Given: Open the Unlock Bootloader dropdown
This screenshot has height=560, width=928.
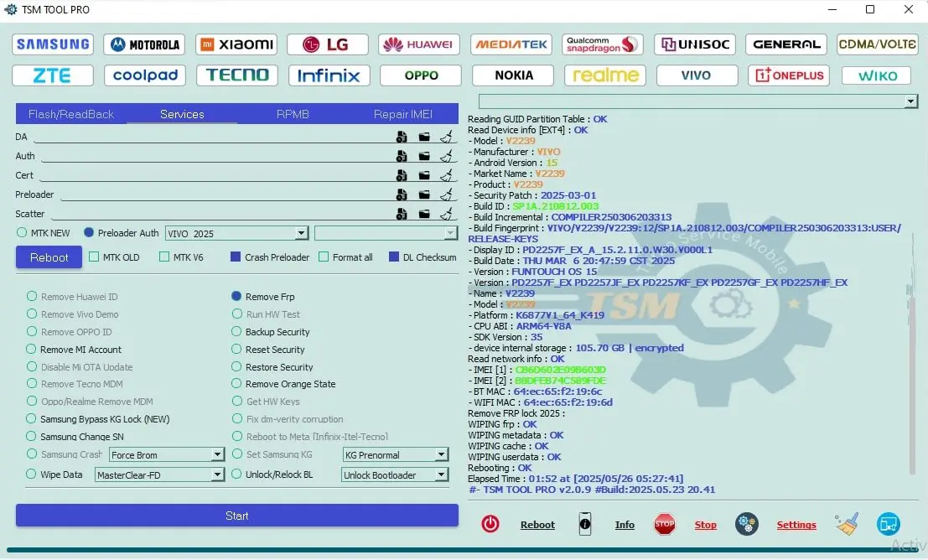Looking at the screenshot, I should point(395,474).
